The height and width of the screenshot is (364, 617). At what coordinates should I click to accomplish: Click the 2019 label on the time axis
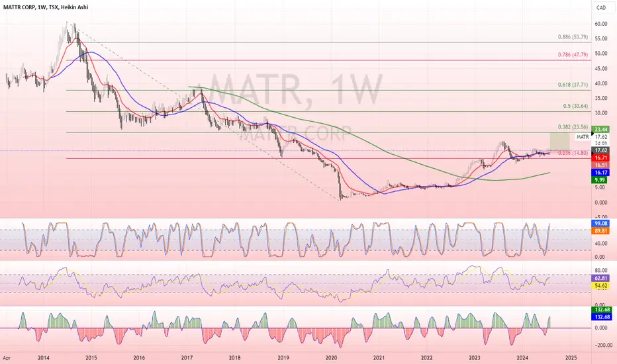pos(283,357)
